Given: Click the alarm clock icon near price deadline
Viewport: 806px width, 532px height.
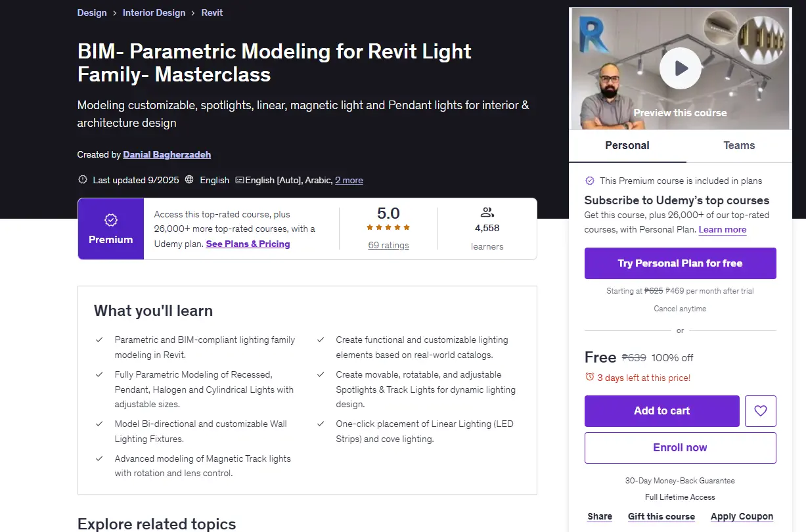Looking at the screenshot, I should tap(589, 377).
